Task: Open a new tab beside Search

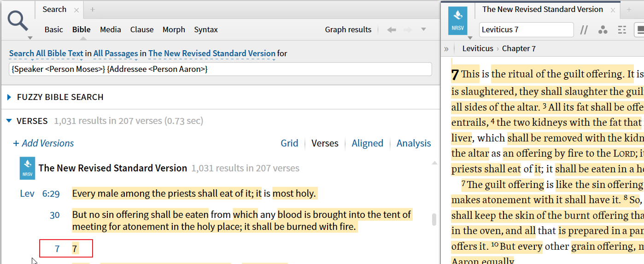Action: [93, 9]
